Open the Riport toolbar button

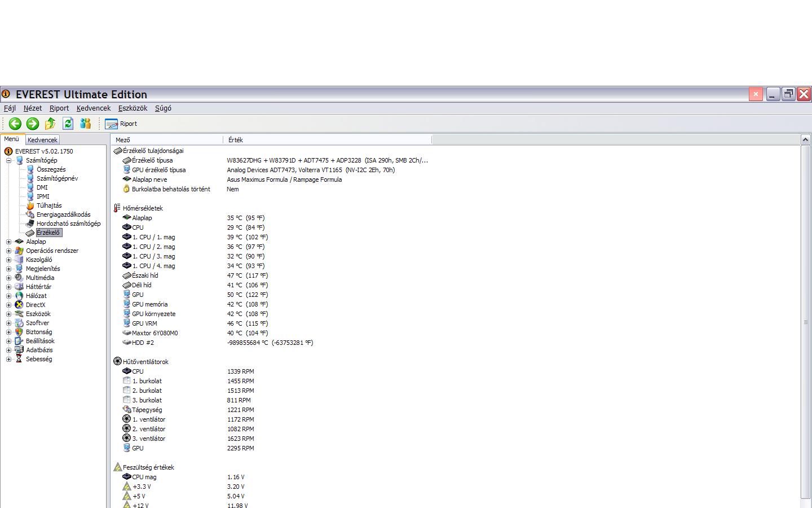point(121,124)
